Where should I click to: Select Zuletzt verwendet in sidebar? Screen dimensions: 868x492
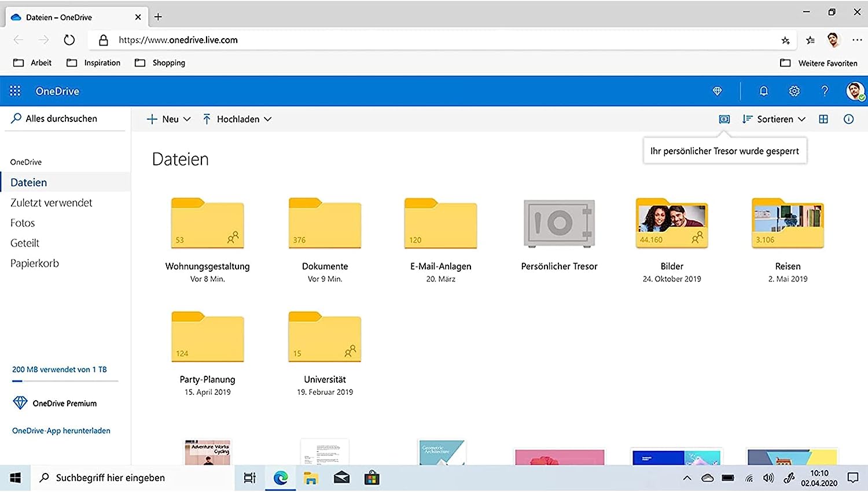(x=52, y=203)
